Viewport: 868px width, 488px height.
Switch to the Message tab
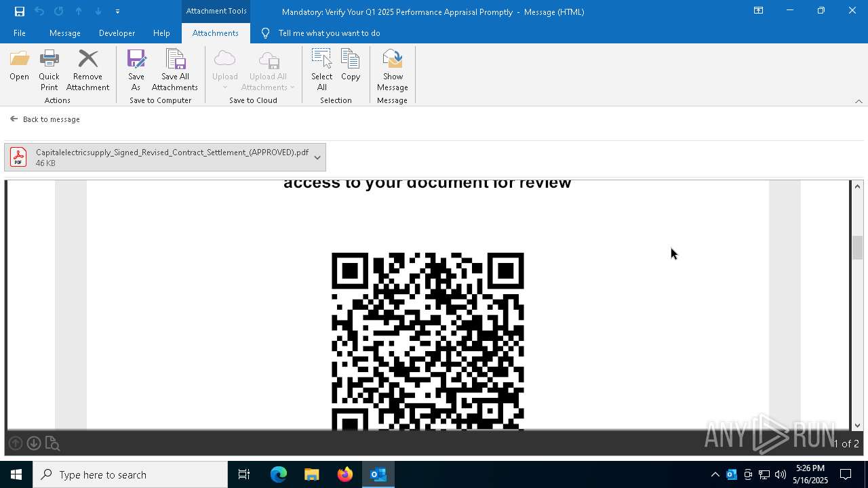pos(65,33)
